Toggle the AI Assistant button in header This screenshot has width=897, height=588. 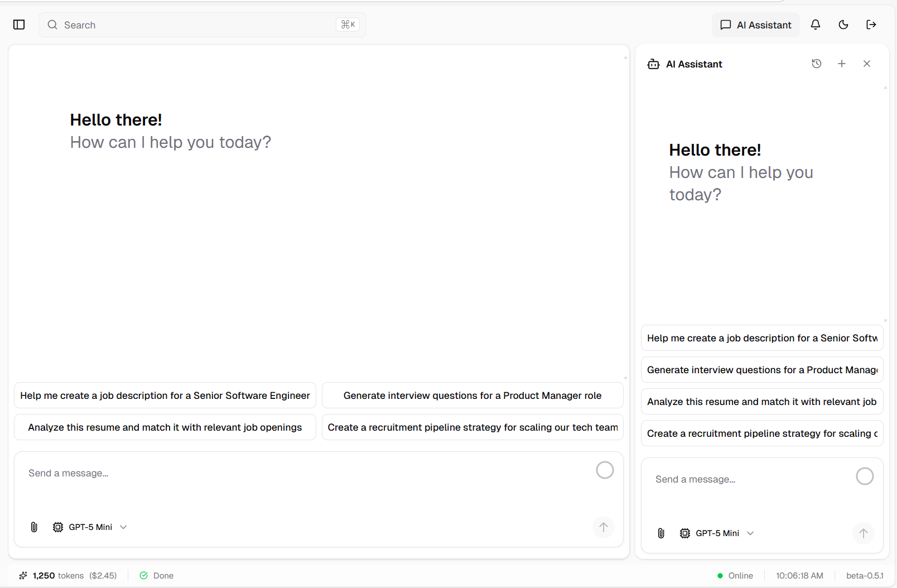pyautogui.click(x=756, y=25)
